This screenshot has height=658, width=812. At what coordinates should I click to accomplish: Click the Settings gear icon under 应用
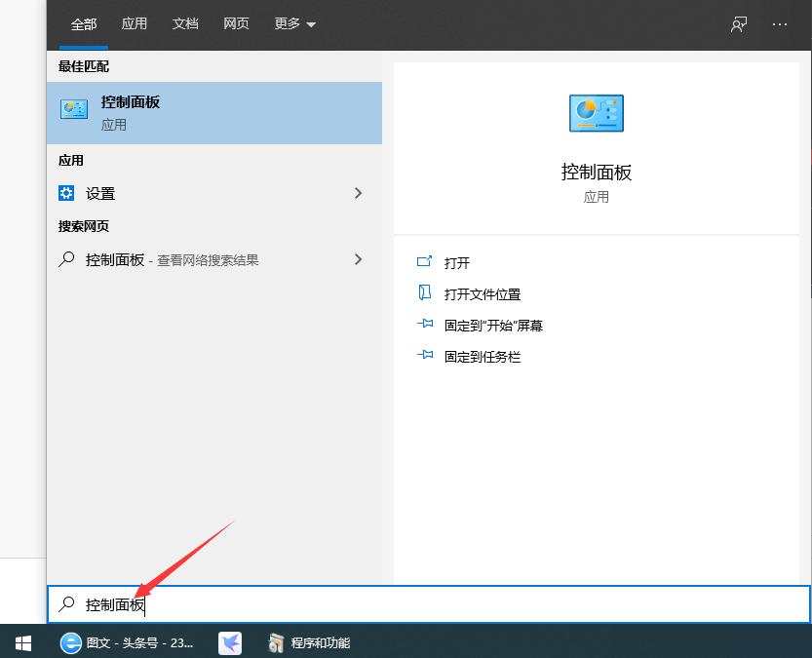coord(66,193)
